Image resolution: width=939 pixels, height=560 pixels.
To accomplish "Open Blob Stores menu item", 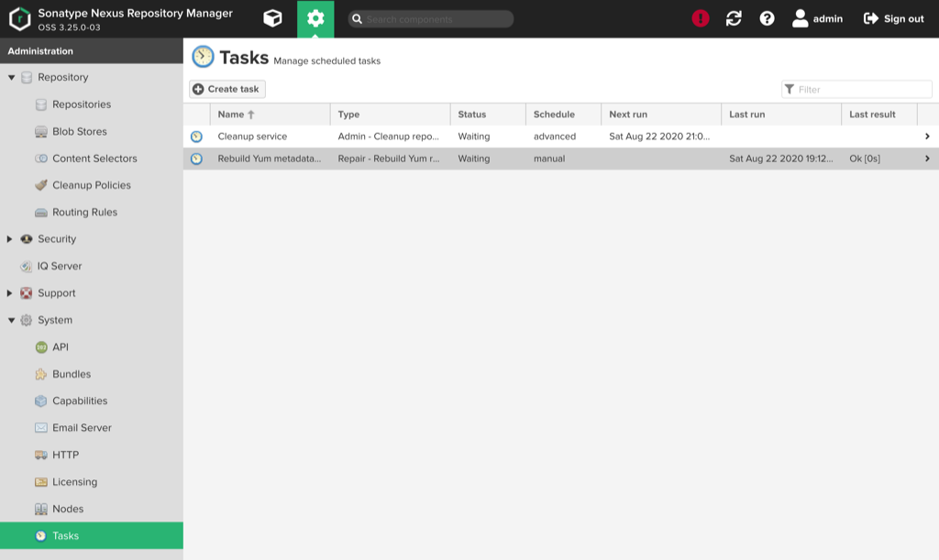I will (80, 132).
